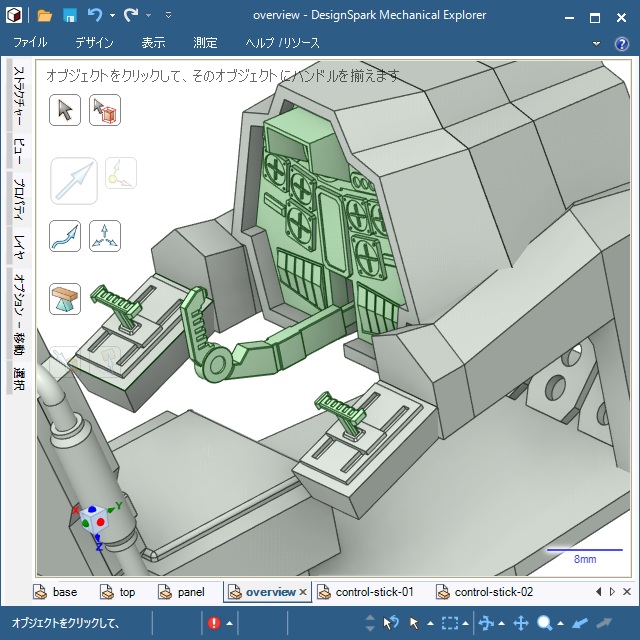Click the Select Component tool guide icon
This screenshot has width=640, height=640.
coord(104,110)
